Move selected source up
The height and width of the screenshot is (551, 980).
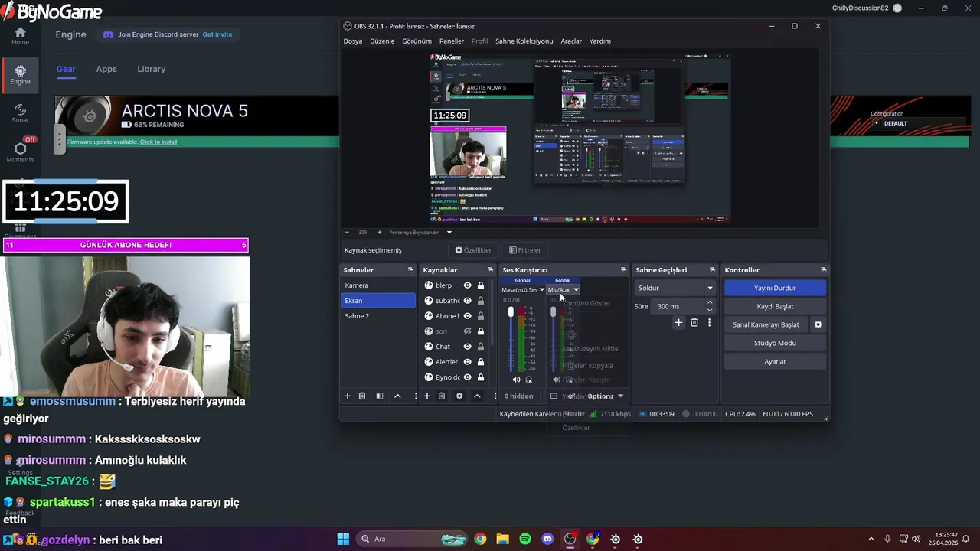[477, 396]
